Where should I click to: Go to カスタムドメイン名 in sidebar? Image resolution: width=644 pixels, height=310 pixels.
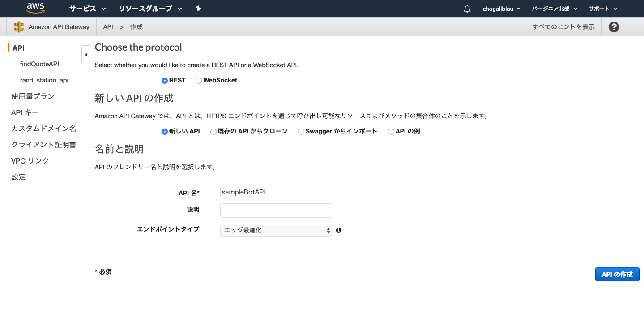pos(44,129)
